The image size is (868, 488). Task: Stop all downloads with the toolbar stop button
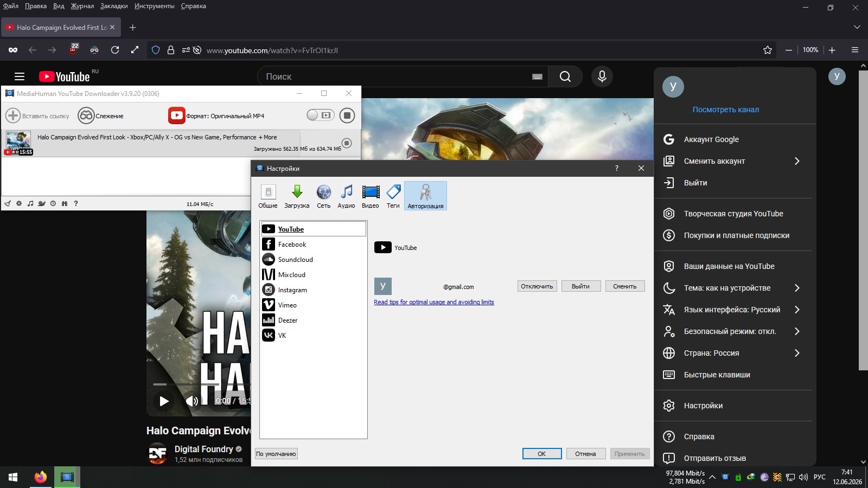coord(347,115)
